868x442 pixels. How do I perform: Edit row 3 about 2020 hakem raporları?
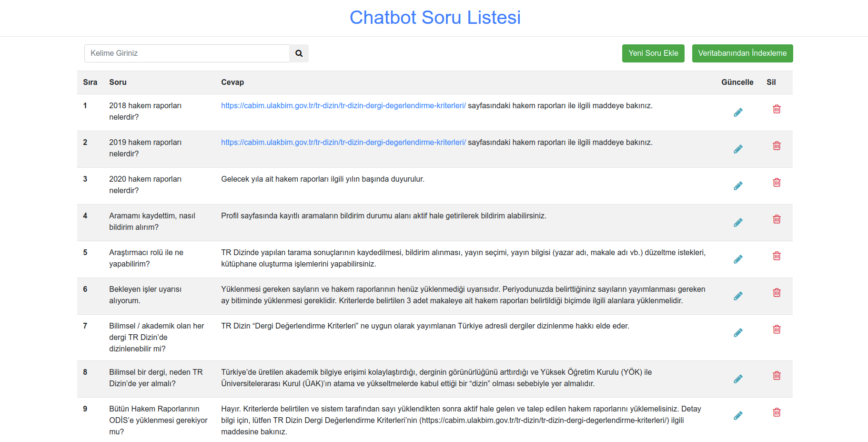[x=738, y=186]
